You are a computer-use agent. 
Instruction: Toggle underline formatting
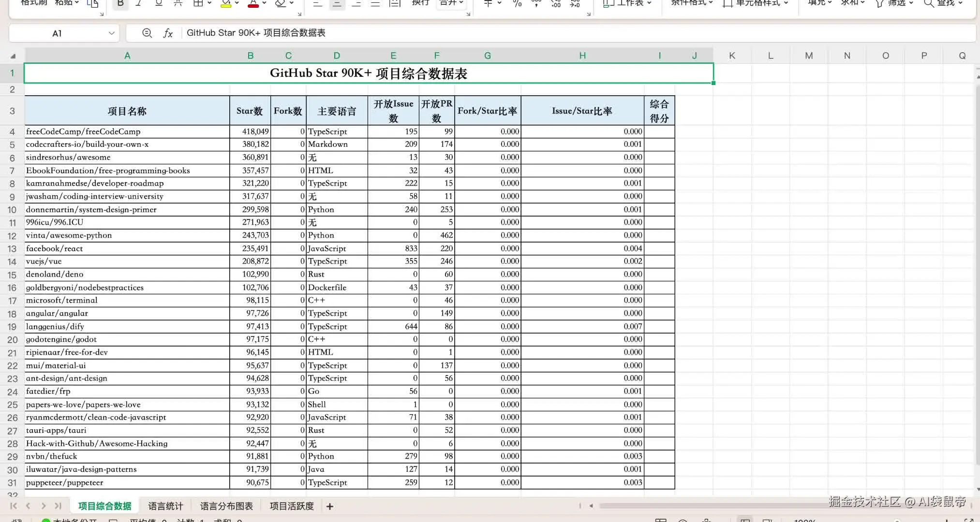[x=158, y=4]
